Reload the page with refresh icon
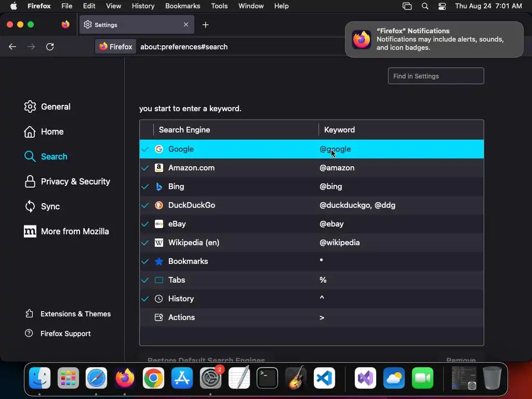532x399 pixels. 50,47
